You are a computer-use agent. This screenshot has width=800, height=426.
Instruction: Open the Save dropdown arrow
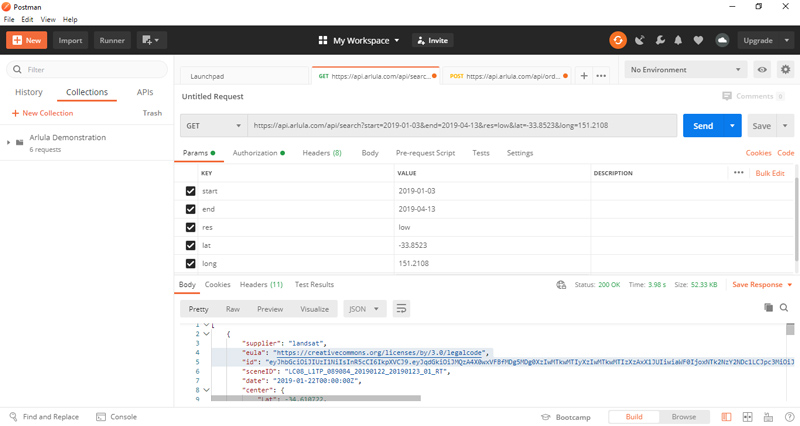pos(785,126)
